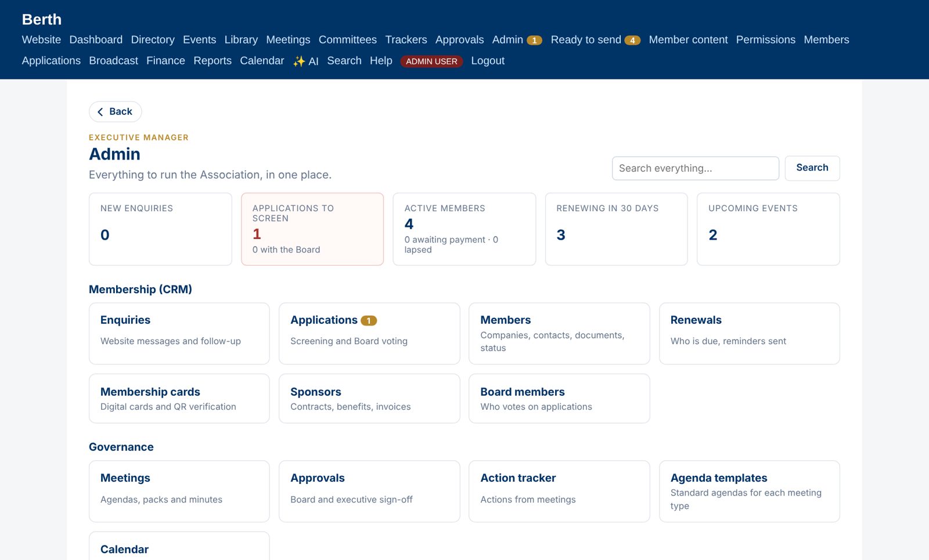Open the Applications card with badge

369,334
